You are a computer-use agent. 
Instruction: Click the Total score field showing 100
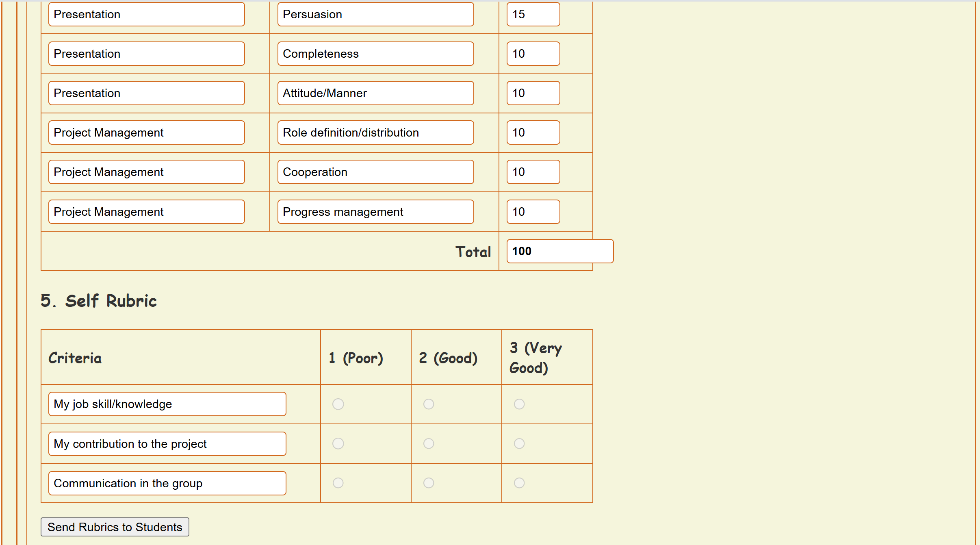[x=560, y=251]
